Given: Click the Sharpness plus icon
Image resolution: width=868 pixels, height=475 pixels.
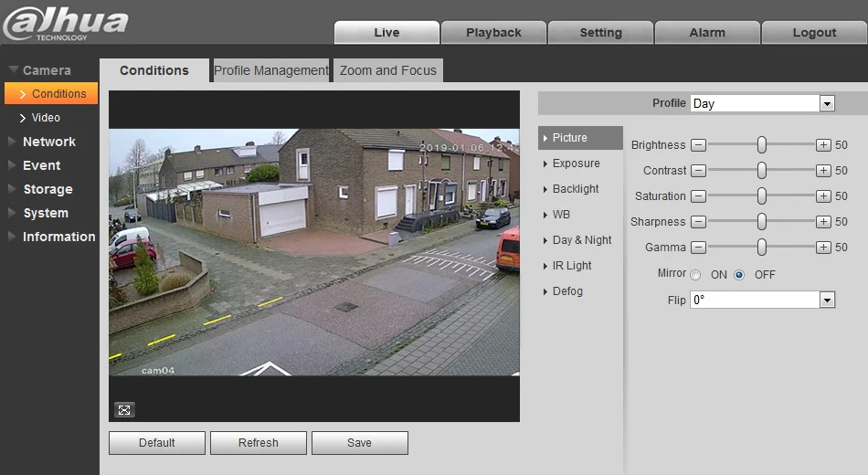Looking at the screenshot, I should coord(823,221).
